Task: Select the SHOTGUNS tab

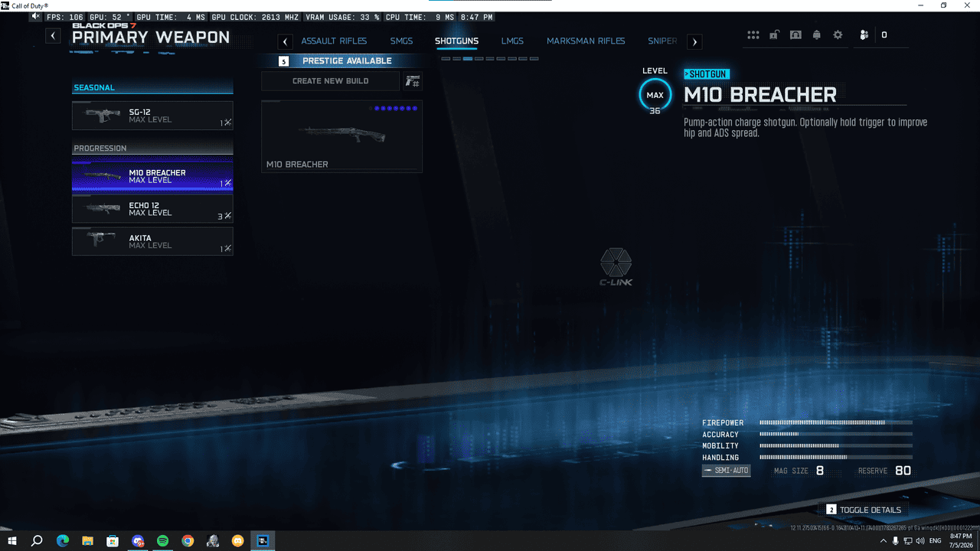Action: 456,41
